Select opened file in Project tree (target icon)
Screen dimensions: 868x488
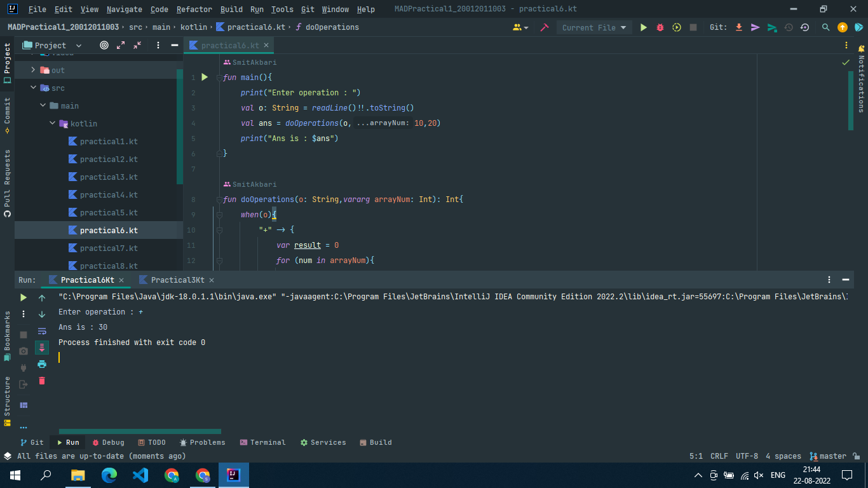point(104,45)
